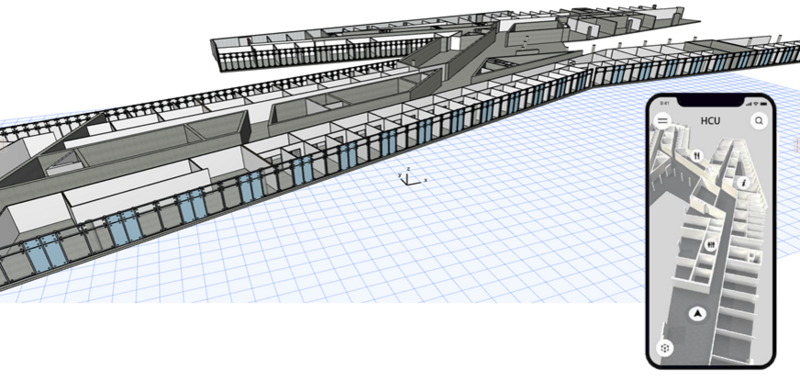Open the information point marker
800x381 pixels.
[x=743, y=183]
